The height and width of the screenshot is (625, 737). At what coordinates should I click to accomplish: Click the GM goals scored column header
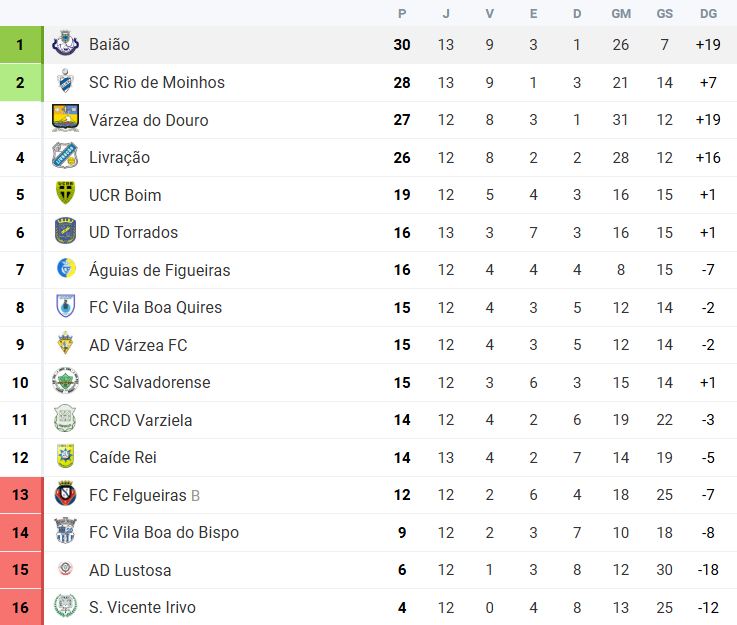tap(621, 13)
